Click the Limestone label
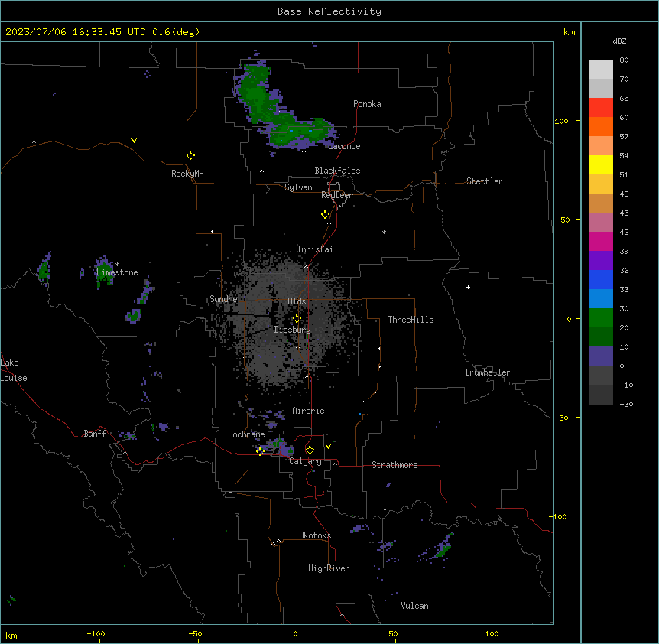 click(117, 272)
